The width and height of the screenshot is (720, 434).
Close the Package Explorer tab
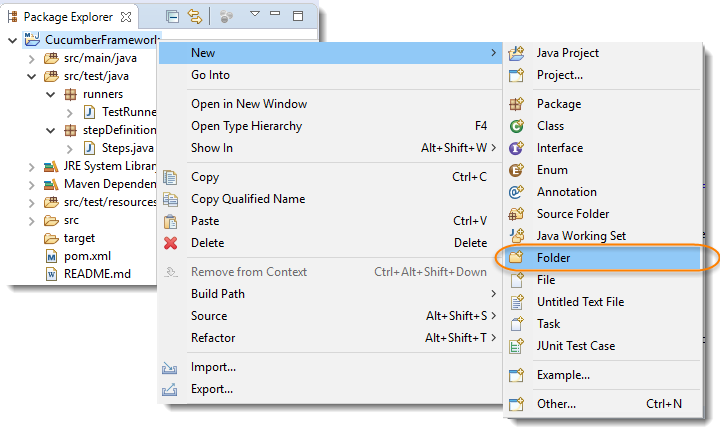[126, 17]
